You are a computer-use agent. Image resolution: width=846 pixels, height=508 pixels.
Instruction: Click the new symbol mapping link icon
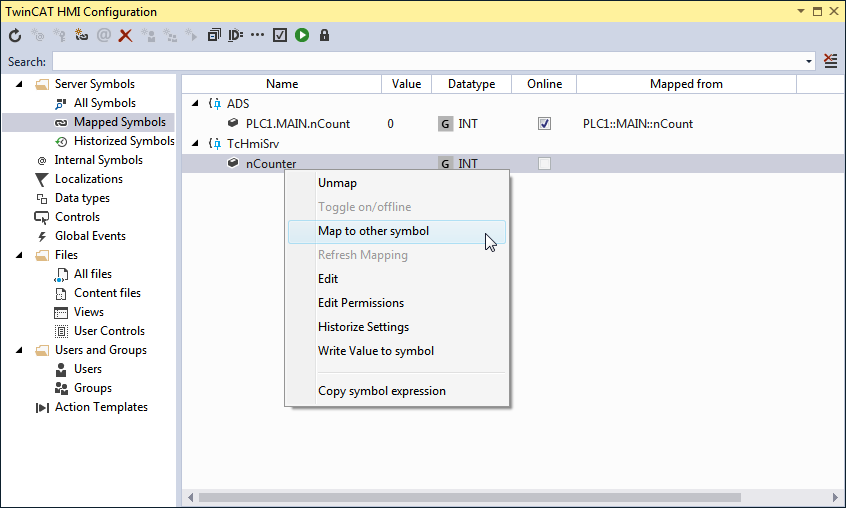coord(81,36)
